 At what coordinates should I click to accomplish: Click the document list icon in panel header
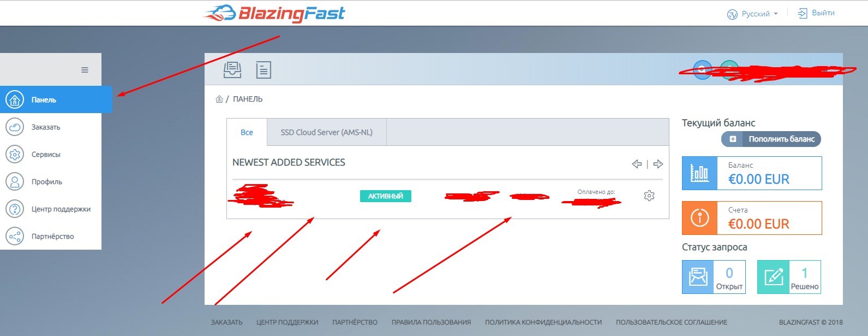point(264,70)
